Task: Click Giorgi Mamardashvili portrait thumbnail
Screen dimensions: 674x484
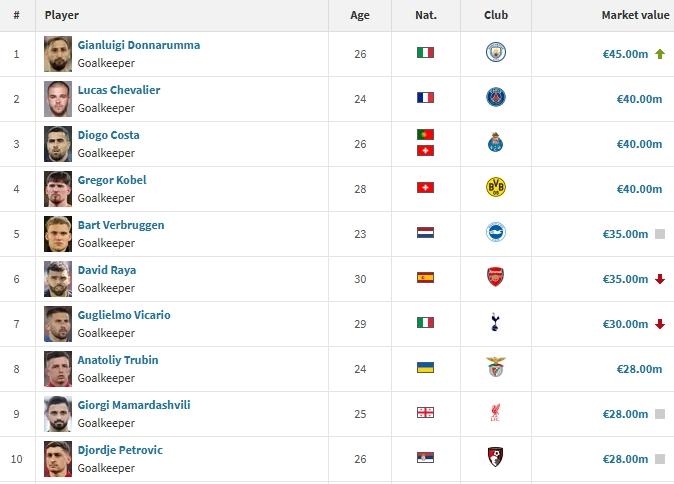Action: (x=58, y=413)
